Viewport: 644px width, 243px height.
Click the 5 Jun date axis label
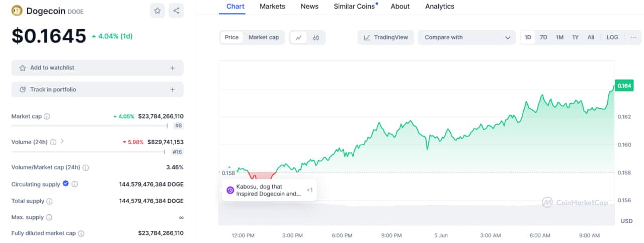pyautogui.click(x=441, y=235)
